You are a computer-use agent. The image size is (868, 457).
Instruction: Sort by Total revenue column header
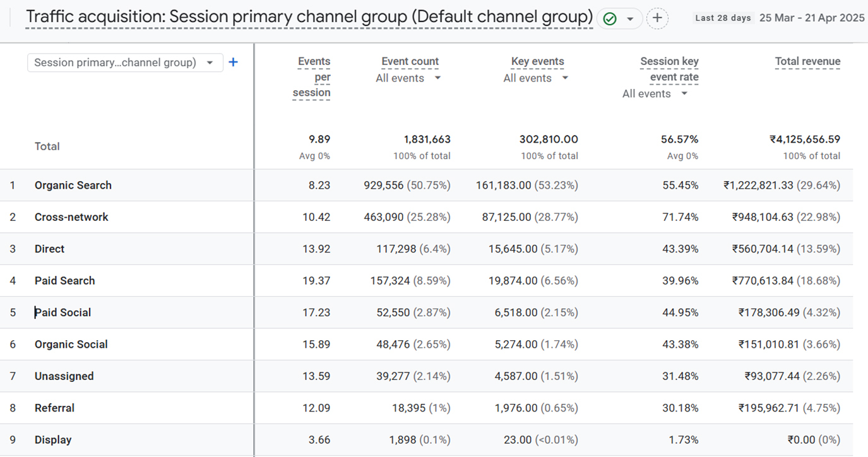click(x=807, y=62)
